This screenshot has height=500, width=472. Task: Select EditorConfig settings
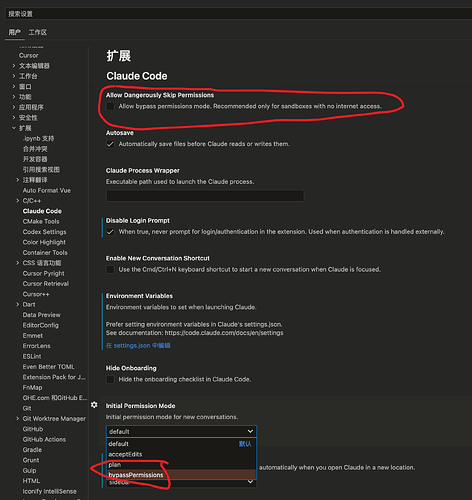(x=41, y=325)
